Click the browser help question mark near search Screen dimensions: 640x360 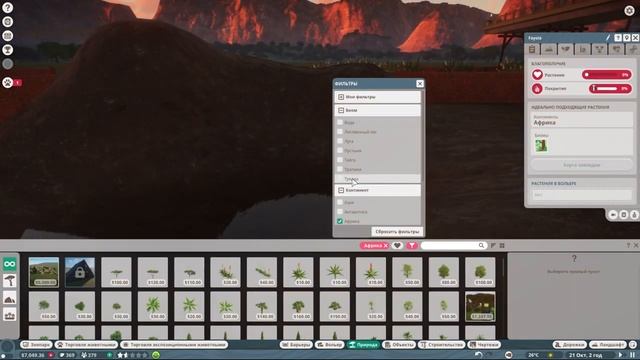(x=628, y=245)
